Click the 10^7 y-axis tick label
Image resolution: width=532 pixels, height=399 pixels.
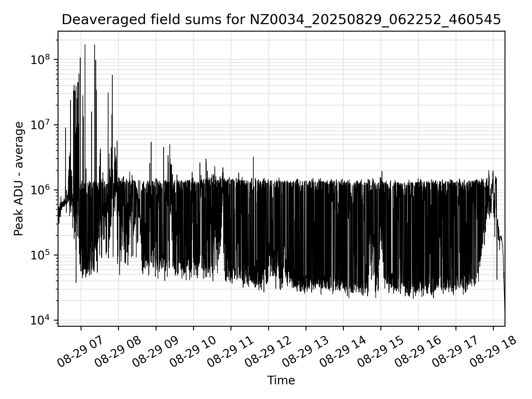pyautogui.click(x=40, y=124)
